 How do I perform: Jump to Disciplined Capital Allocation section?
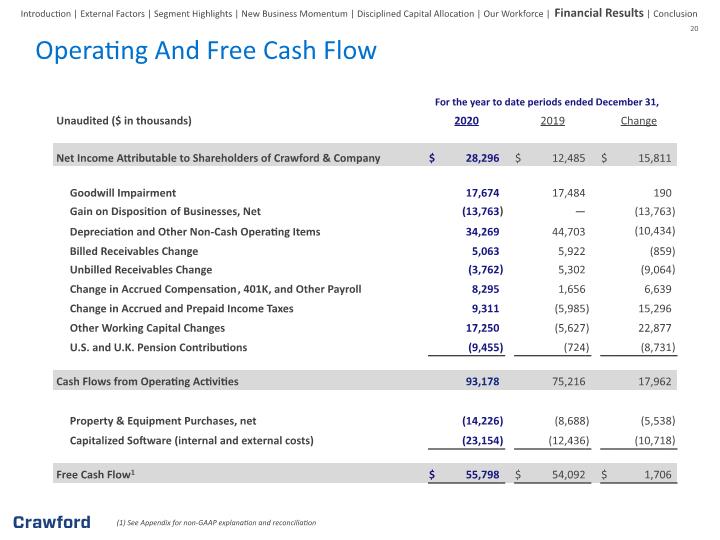click(x=416, y=14)
